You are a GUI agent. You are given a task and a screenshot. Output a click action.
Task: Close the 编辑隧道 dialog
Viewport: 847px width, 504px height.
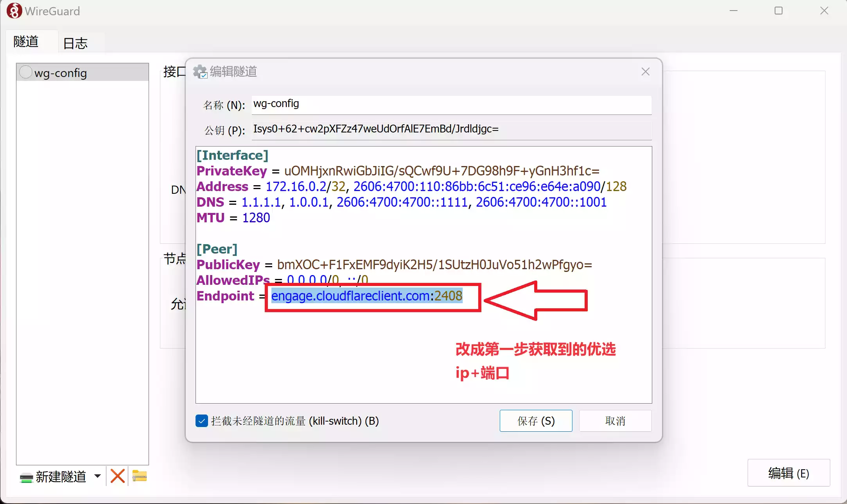(645, 71)
